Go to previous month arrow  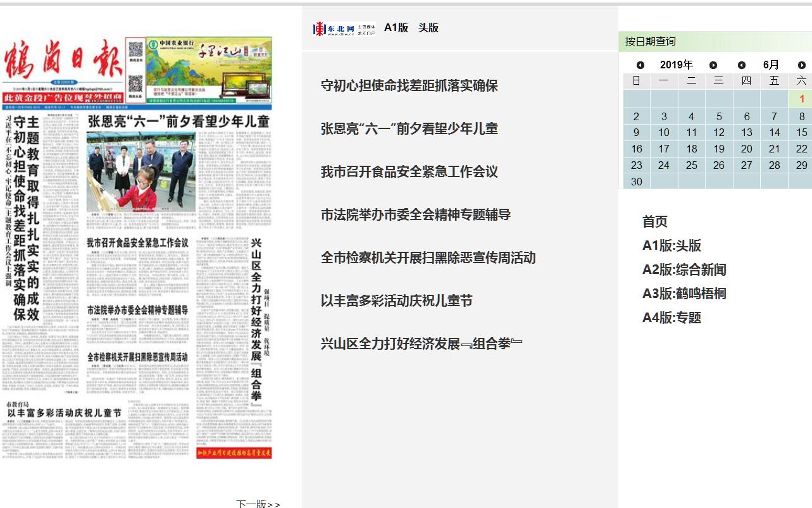tap(742, 65)
